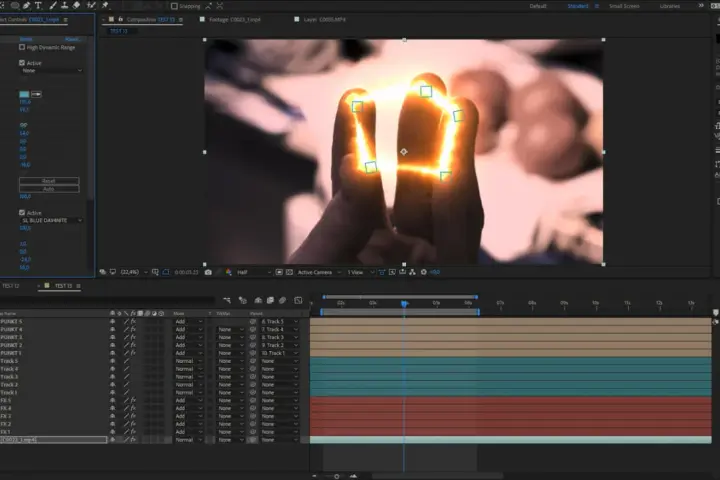
Task: Enable frame blending icon in timeline
Action: (270, 300)
